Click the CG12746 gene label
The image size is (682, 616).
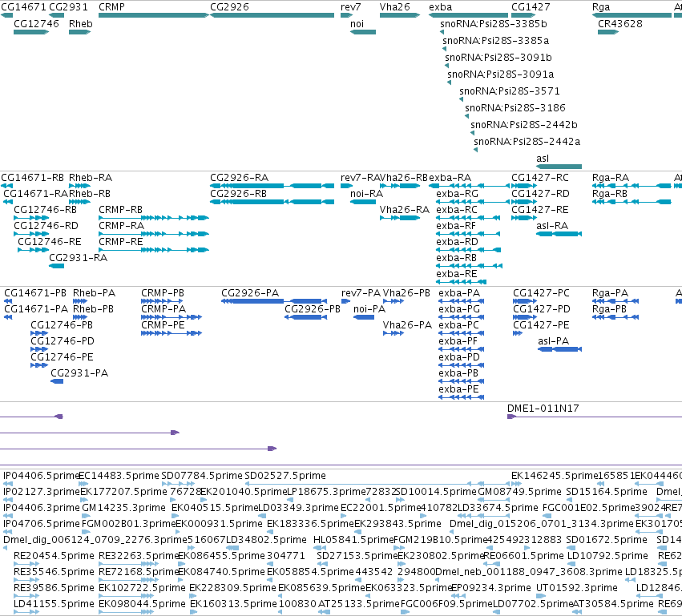[37, 24]
